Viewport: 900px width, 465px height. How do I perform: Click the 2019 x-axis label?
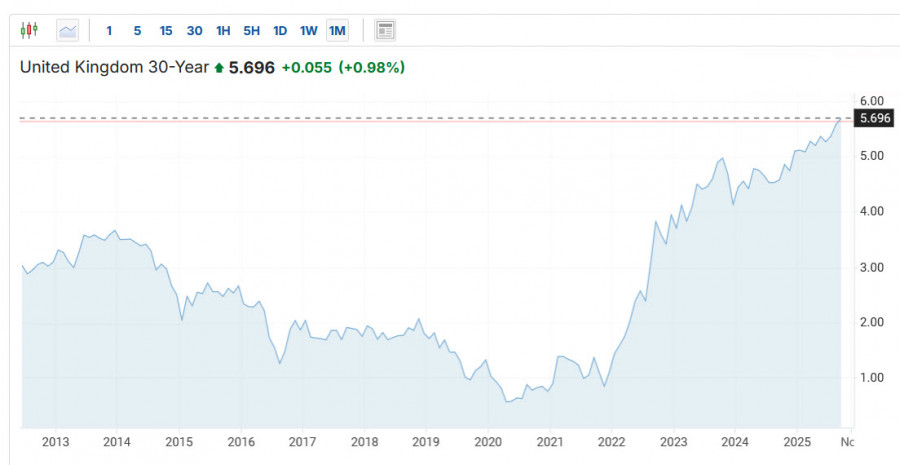point(426,442)
